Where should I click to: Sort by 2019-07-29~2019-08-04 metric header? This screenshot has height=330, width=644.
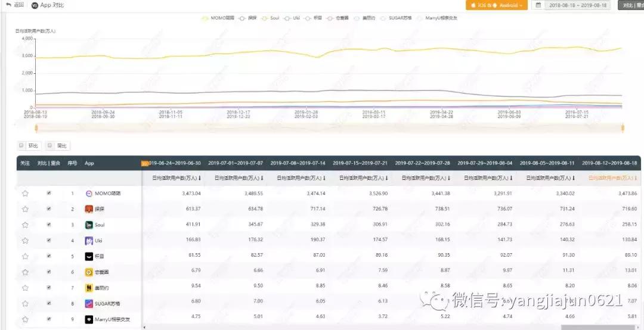click(x=488, y=178)
